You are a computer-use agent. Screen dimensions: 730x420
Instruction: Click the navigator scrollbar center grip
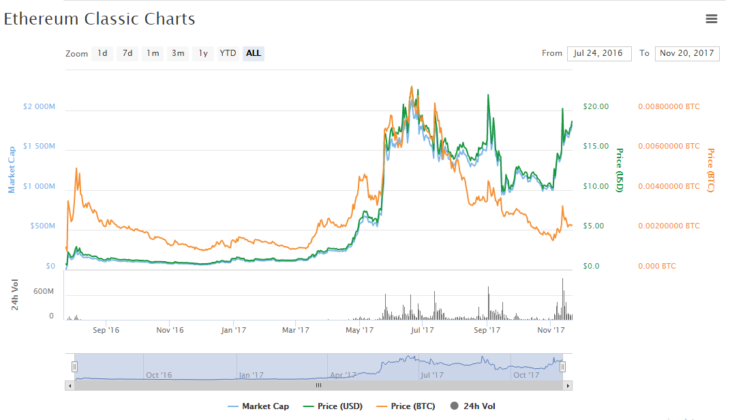tap(318, 386)
